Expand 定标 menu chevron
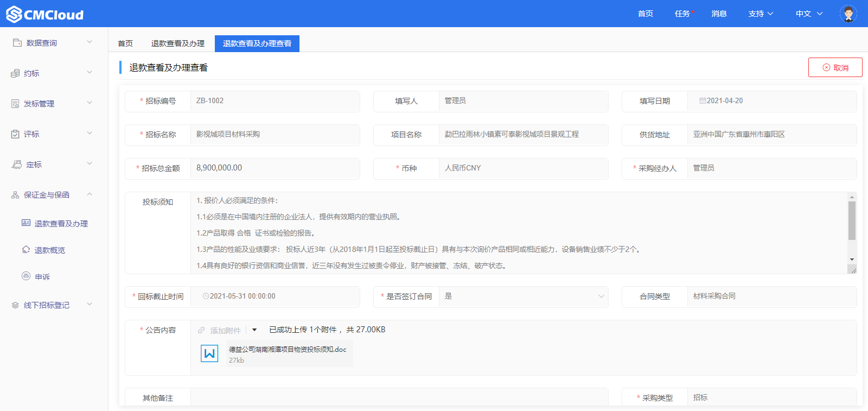The height and width of the screenshot is (411, 868). (x=90, y=163)
